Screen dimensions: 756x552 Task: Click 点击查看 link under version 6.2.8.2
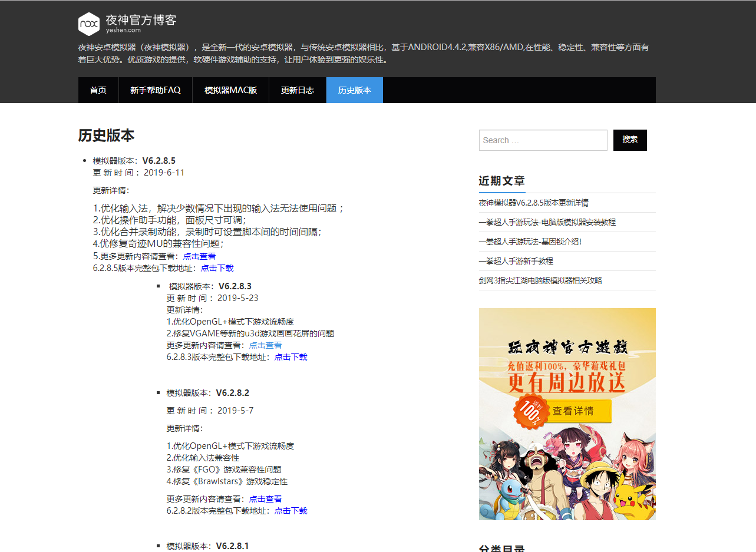[x=265, y=499]
